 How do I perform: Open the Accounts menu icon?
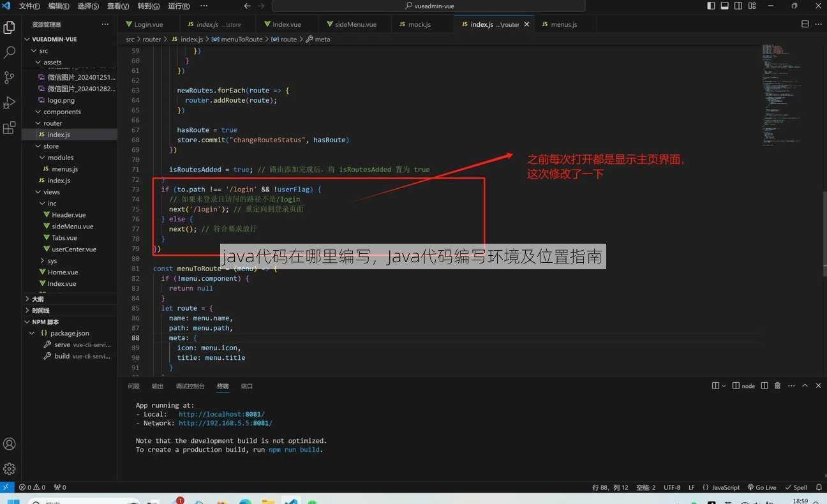pos(10,444)
